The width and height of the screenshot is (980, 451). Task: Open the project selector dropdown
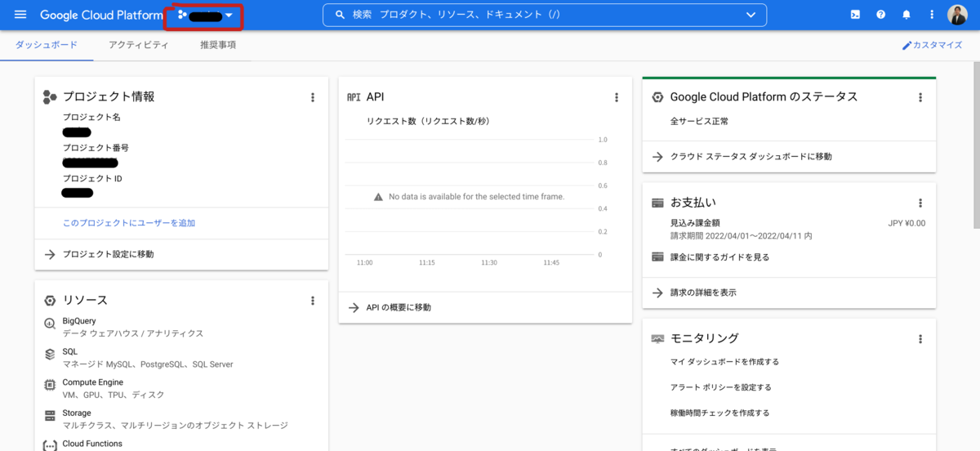[x=206, y=15]
